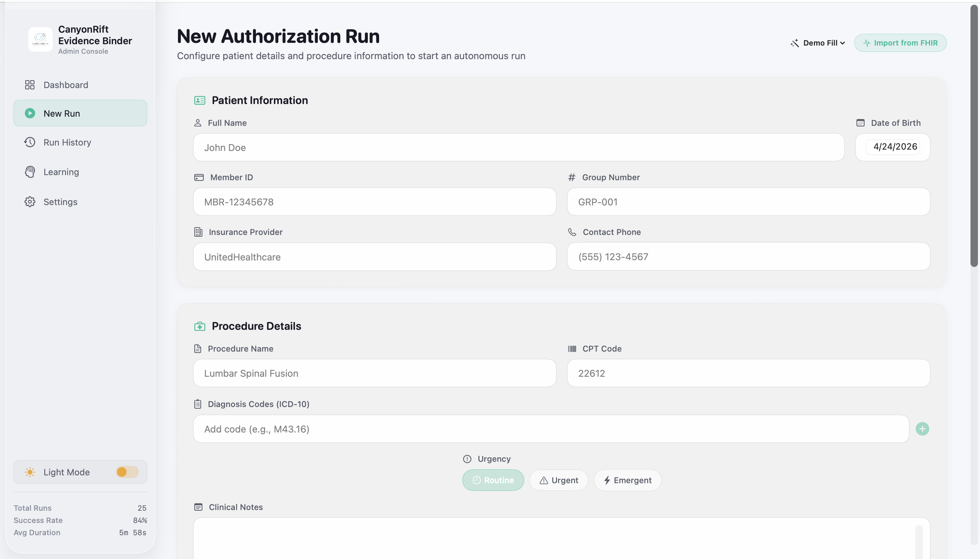Add diagnosis code with the plus button
The height and width of the screenshot is (559, 980).
(922, 429)
